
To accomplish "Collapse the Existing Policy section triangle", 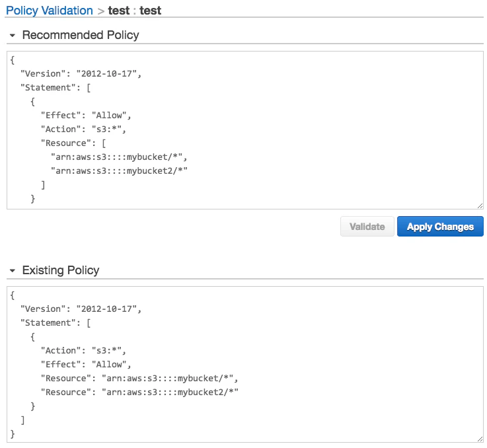I will click(x=13, y=271).
